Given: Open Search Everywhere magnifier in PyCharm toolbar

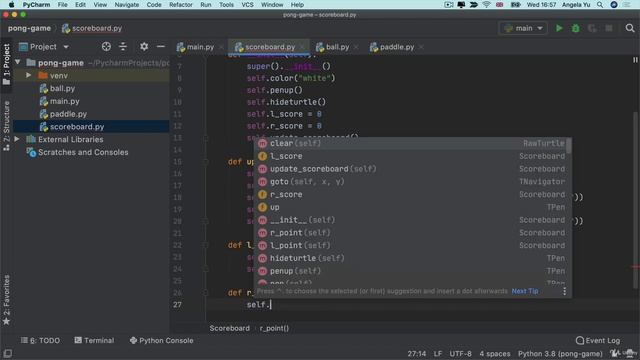Looking at the screenshot, I should tap(630, 28).
